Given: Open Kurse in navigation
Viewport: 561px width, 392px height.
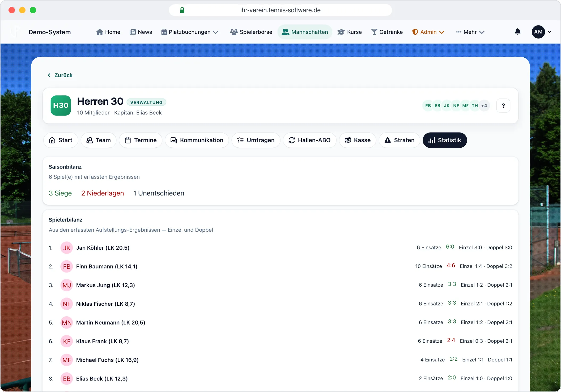Looking at the screenshot, I should (350, 32).
